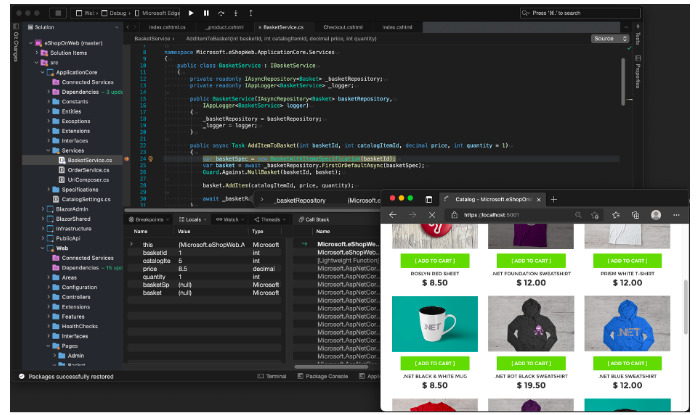698x415 pixels.
Task: Stop loading the page in Edge
Action: tap(432, 215)
